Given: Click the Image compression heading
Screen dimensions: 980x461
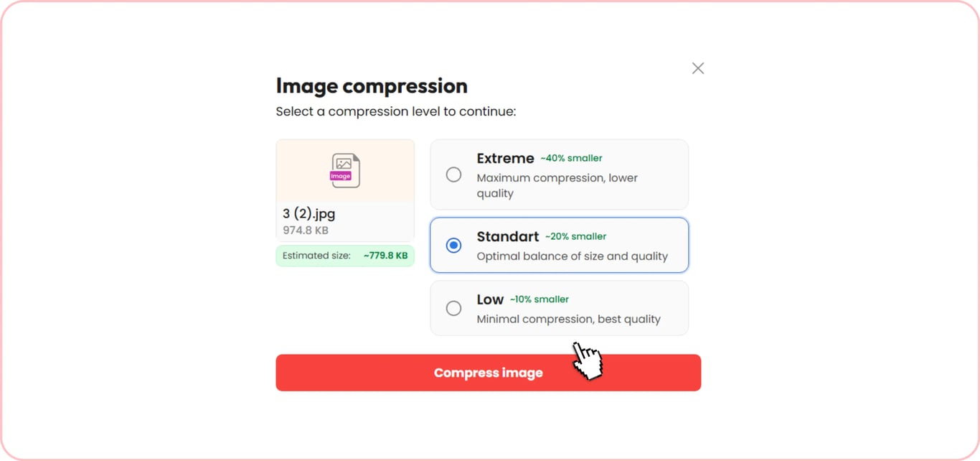Looking at the screenshot, I should click(x=372, y=86).
